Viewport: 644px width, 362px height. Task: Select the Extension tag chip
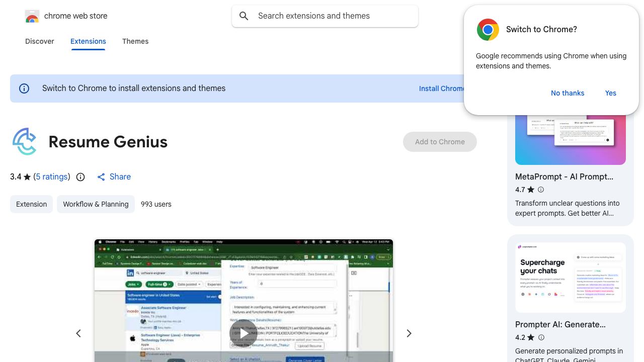click(x=31, y=204)
